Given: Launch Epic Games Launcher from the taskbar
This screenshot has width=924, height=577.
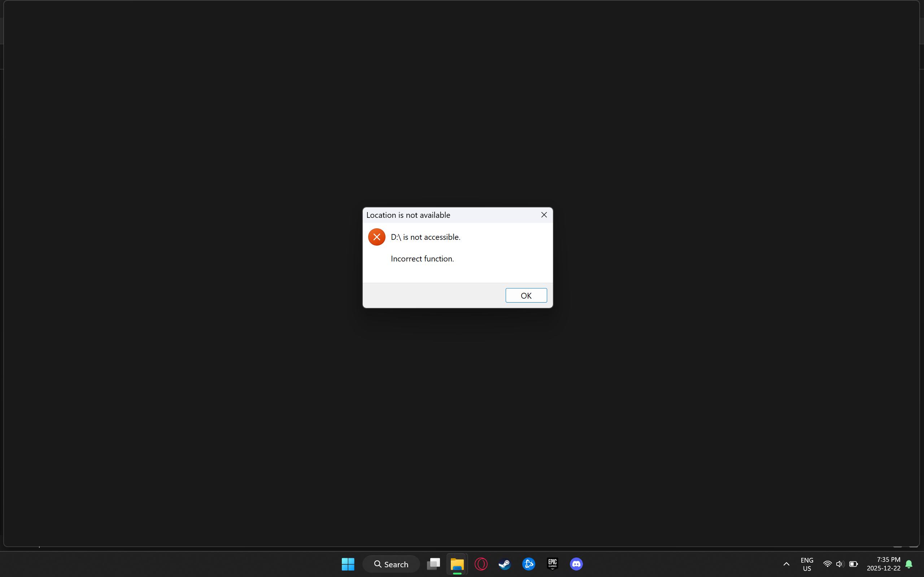Looking at the screenshot, I should click(x=553, y=564).
